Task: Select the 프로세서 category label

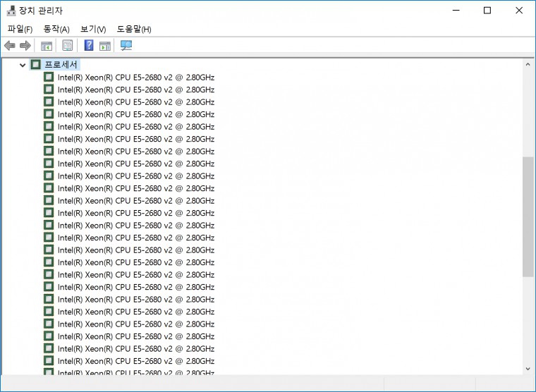Action: click(x=61, y=64)
